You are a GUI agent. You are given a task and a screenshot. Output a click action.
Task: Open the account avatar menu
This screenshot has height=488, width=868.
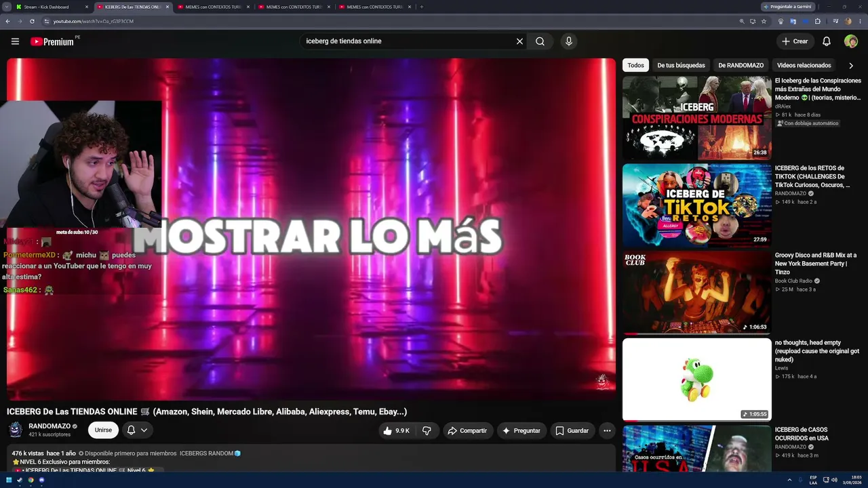[x=851, y=41]
